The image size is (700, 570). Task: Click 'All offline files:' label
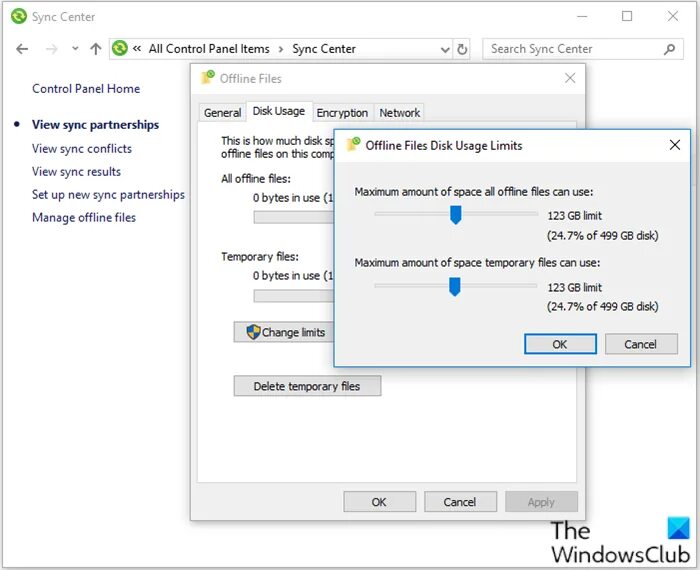coord(256,179)
